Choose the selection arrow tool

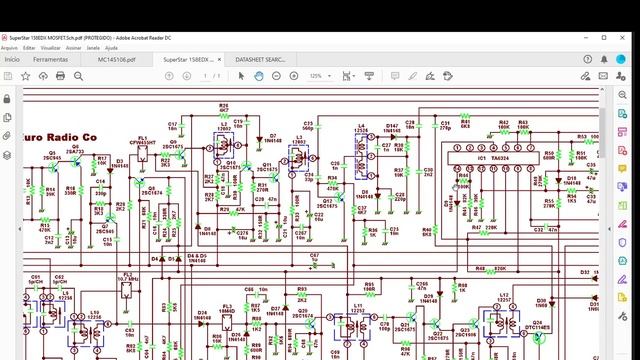(241, 76)
